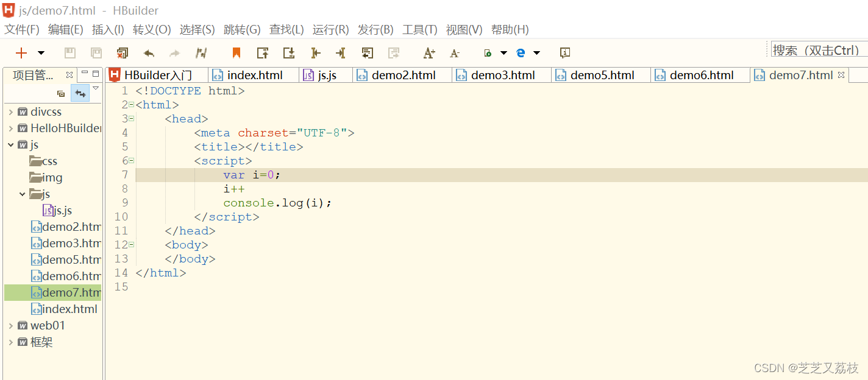
Task: Open the 发行(B) menu
Action: 375,29
